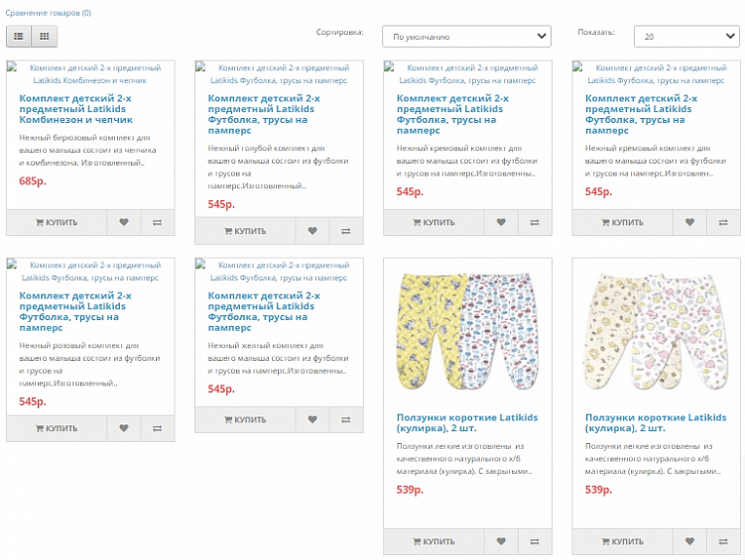The height and width of the screenshot is (560, 745).
Task: Switch to list view layout
Action: tap(19, 36)
